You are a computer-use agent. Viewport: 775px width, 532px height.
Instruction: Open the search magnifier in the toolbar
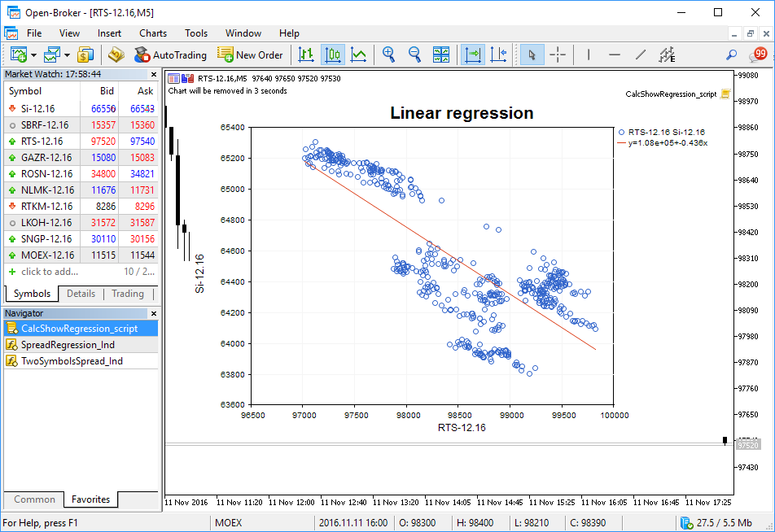coord(731,55)
